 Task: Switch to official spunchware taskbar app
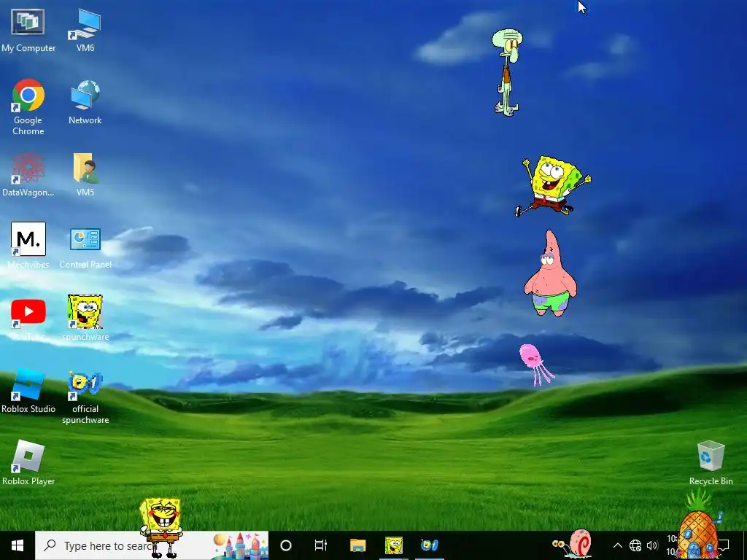pos(429,545)
